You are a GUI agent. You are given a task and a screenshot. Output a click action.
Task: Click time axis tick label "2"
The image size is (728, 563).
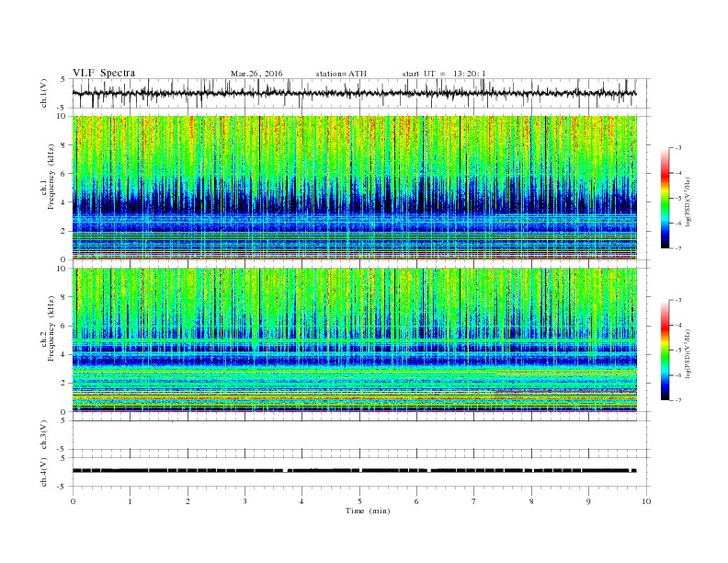point(188,501)
